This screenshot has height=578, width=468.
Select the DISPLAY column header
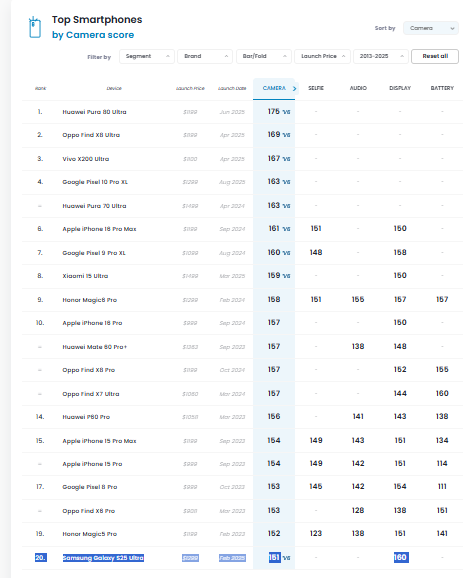[x=400, y=88]
